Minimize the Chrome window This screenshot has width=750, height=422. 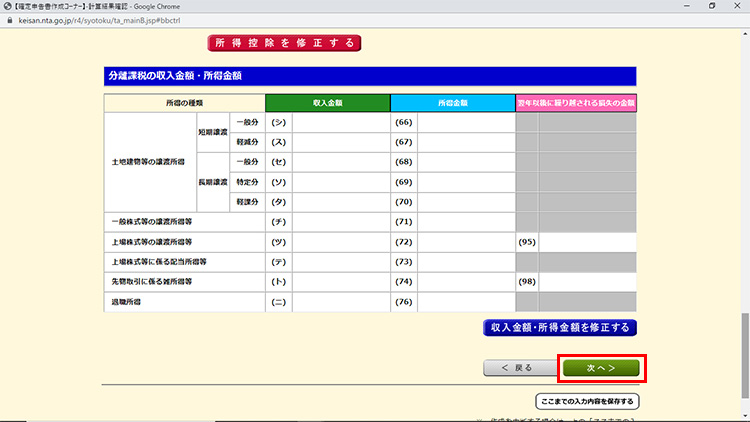click(682, 6)
